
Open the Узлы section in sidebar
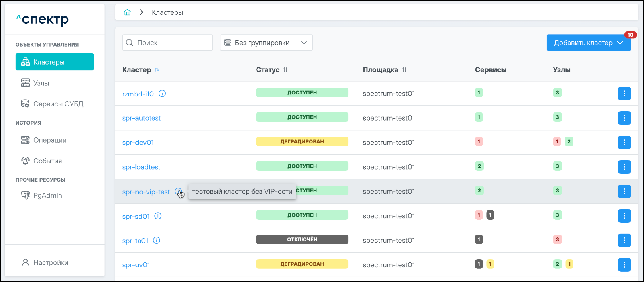[41, 83]
